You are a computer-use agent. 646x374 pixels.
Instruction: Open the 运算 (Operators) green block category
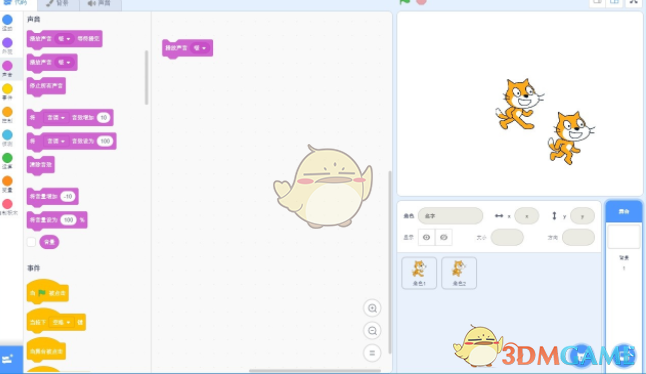point(7,161)
